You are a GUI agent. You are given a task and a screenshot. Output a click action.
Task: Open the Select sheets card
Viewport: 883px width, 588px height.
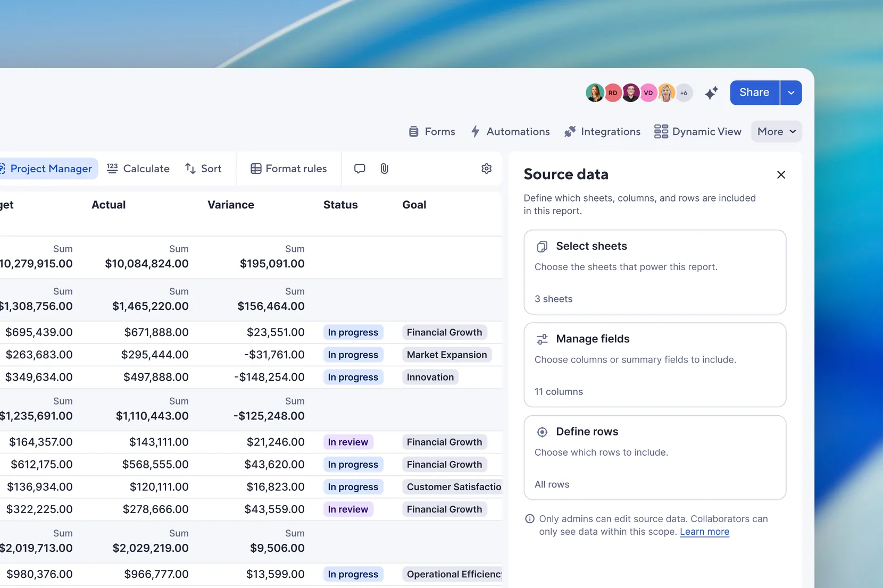pyautogui.click(x=655, y=272)
